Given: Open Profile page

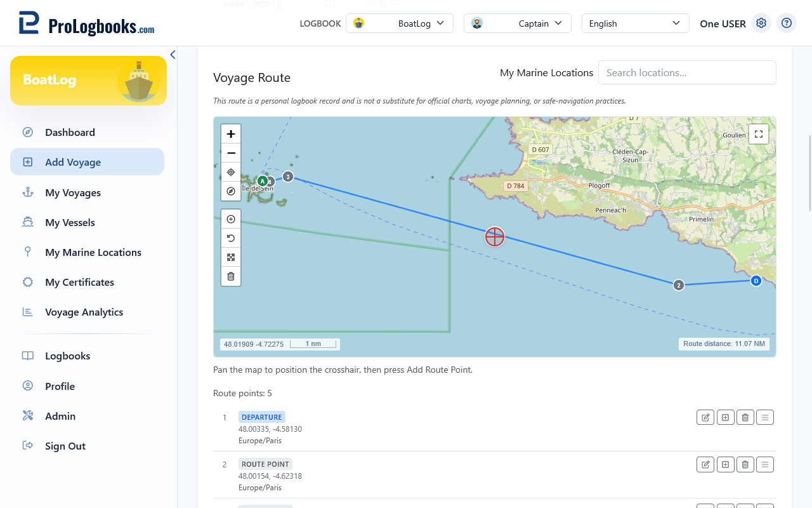Looking at the screenshot, I should [87, 386].
